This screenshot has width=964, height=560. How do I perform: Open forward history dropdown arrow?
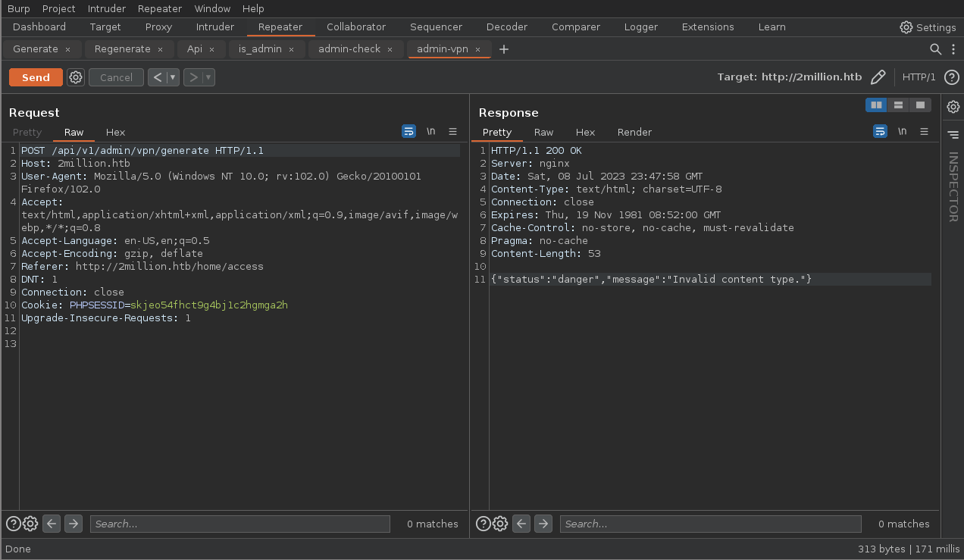(x=209, y=77)
